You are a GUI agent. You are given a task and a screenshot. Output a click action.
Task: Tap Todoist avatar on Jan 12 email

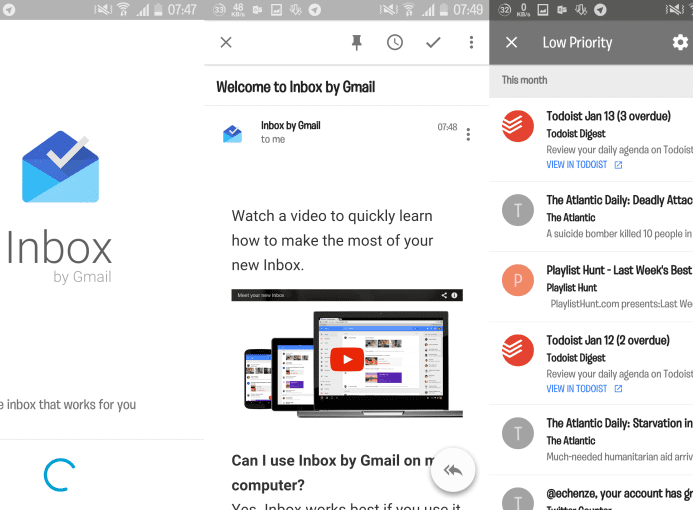(518, 350)
